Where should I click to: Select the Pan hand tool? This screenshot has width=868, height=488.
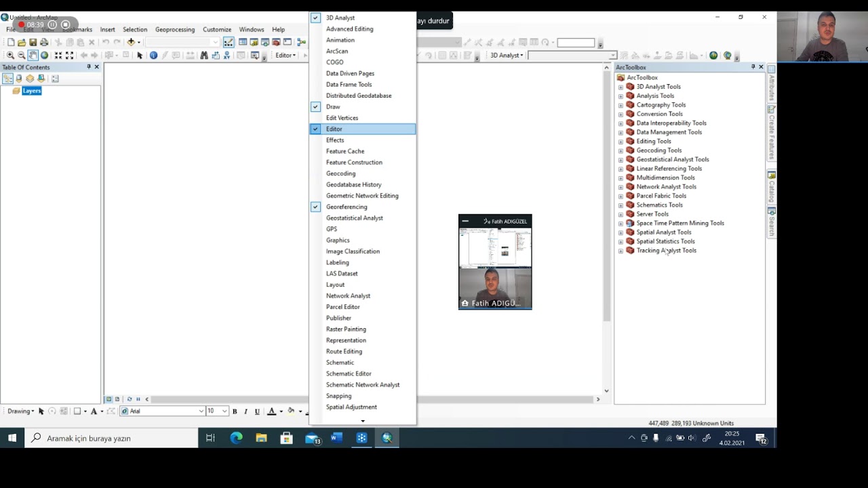33,56
